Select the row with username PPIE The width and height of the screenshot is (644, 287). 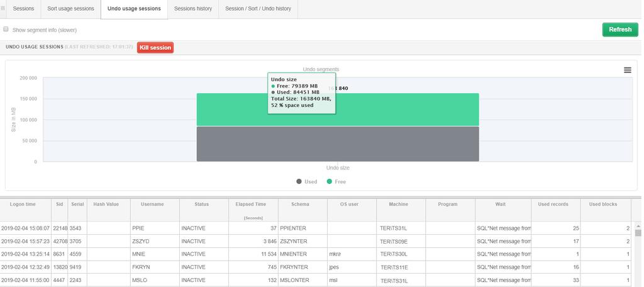316,228
